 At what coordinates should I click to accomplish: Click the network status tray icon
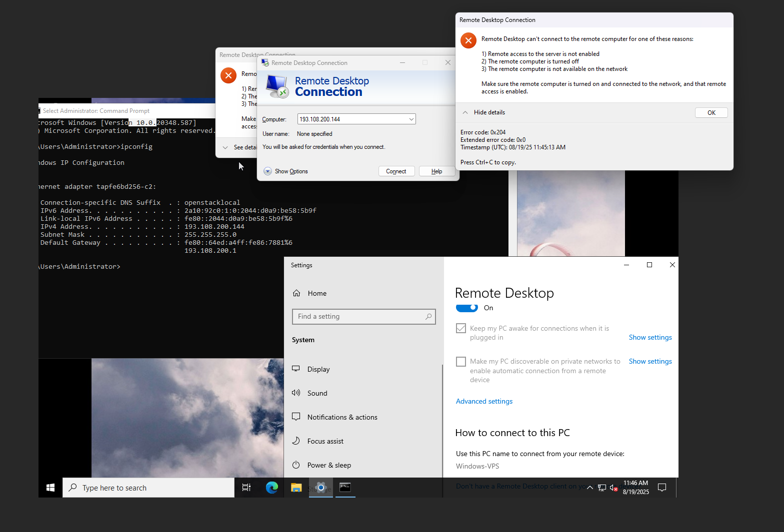coord(602,488)
